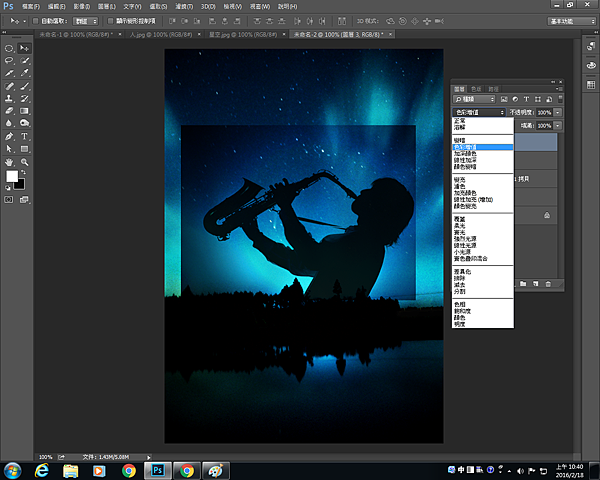Open the 濾鏡 menu

click(184, 6)
